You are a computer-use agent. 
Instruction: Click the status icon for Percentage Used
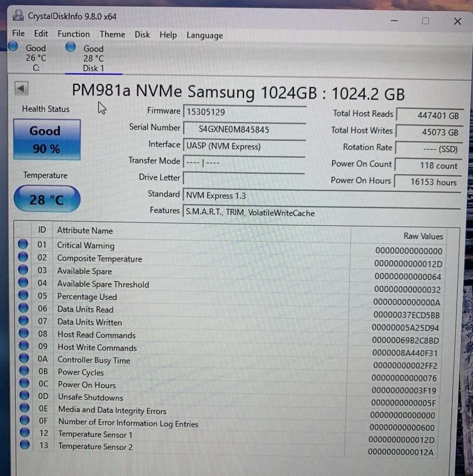23,295
